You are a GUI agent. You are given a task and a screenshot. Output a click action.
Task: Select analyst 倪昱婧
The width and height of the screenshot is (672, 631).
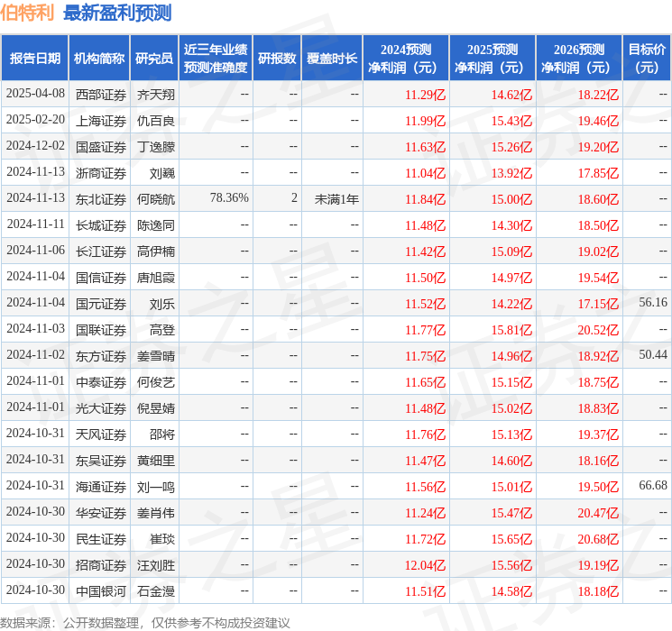click(x=155, y=408)
